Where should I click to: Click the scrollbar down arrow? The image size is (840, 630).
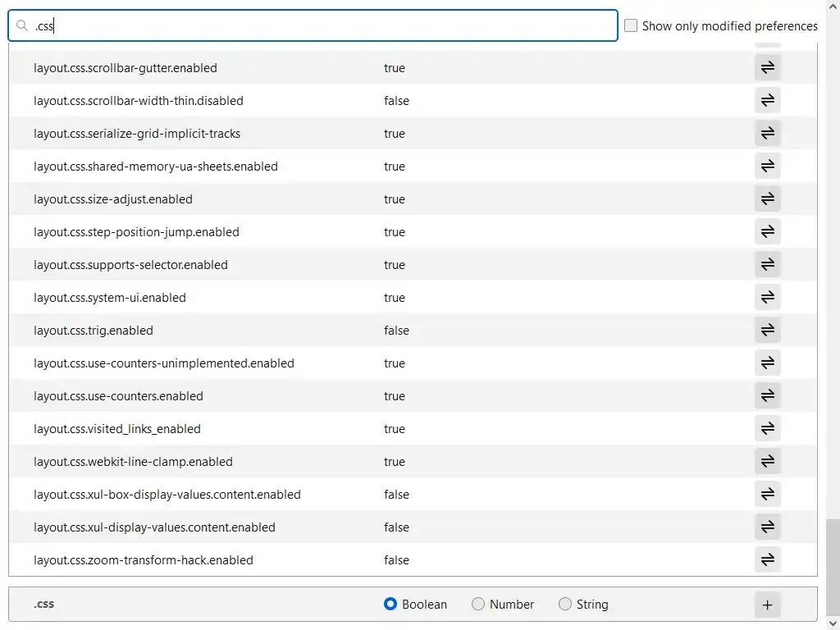pos(833,623)
